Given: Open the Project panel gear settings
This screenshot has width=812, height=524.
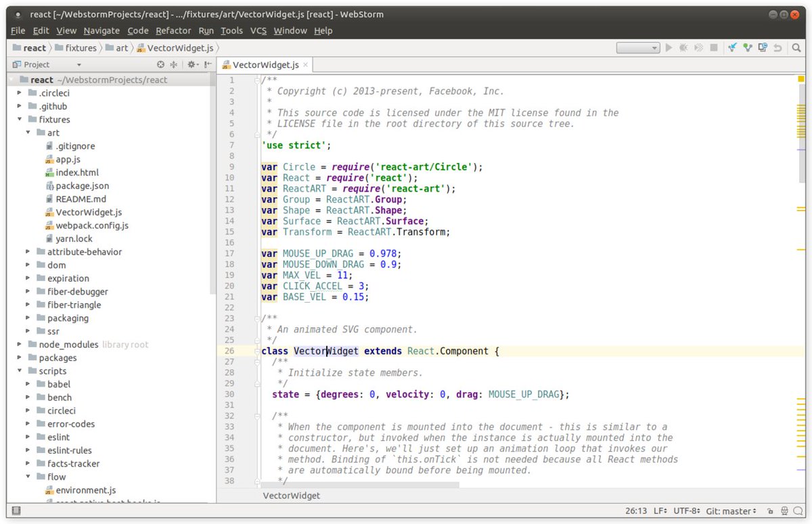Looking at the screenshot, I should (192, 65).
